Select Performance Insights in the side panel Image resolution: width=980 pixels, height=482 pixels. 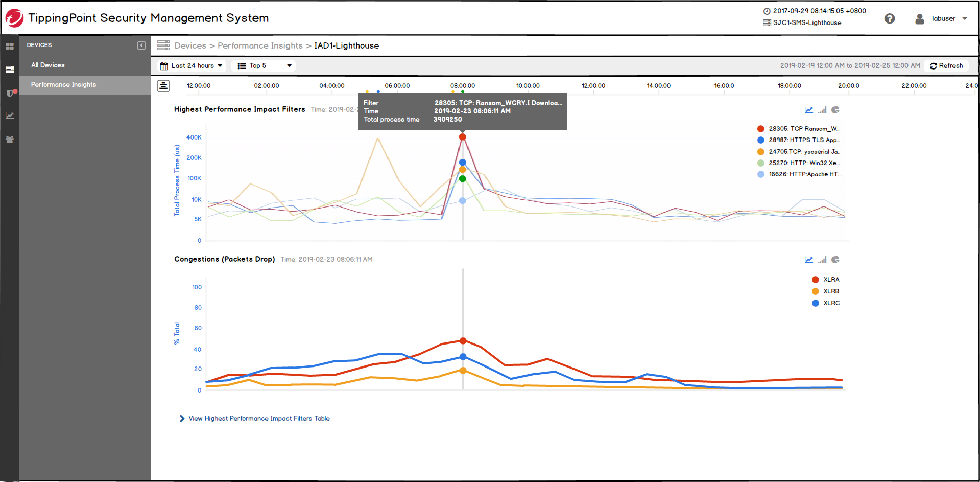(x=85, y=85)
